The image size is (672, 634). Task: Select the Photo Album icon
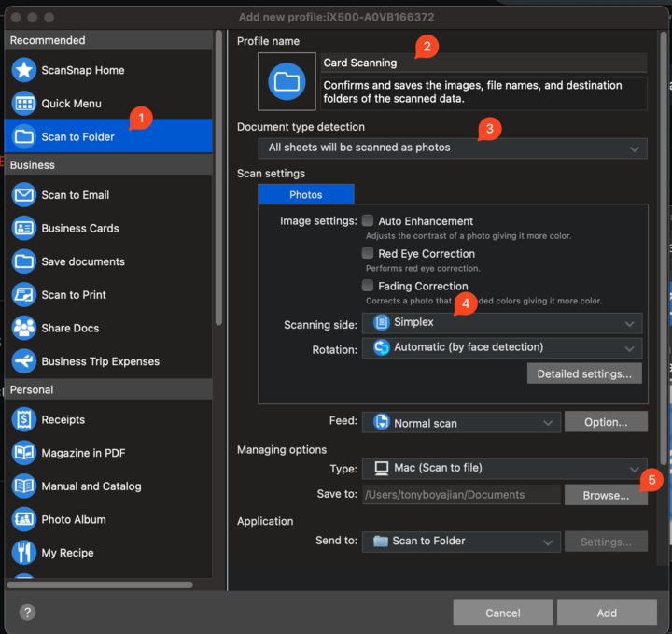tap(24, 519)
